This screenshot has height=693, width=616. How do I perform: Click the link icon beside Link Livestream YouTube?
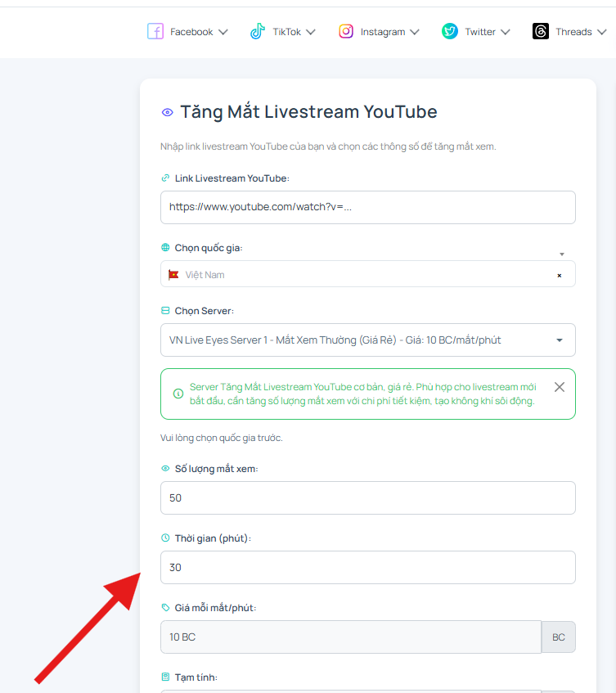pos(165,178)
